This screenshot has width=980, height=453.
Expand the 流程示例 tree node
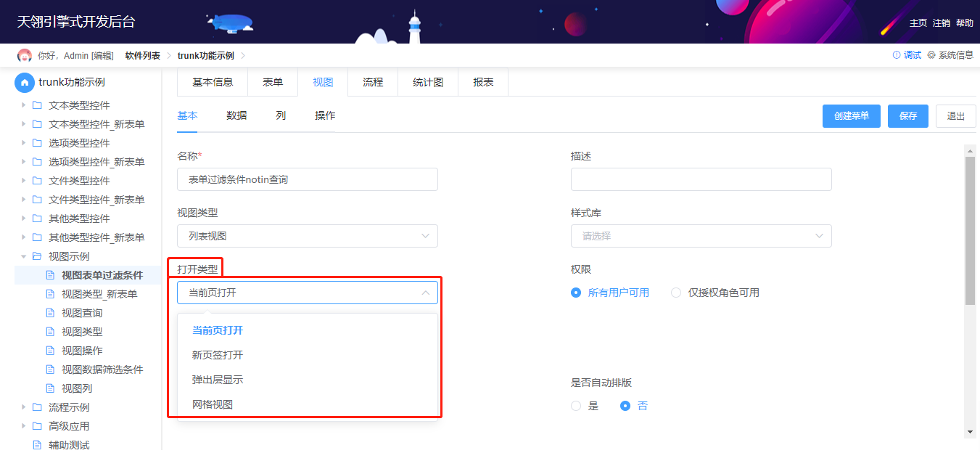click(x=23, y=407)
